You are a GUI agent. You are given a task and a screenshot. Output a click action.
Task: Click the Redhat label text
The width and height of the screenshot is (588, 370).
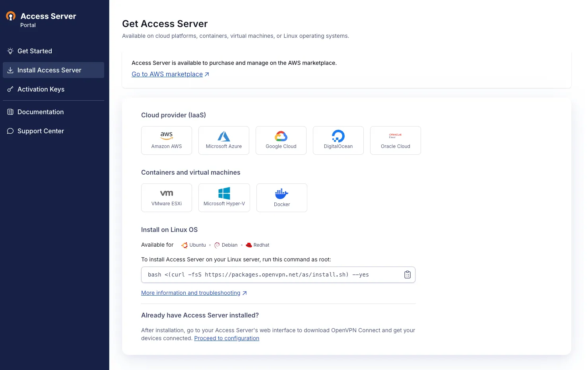click(261, 245)
